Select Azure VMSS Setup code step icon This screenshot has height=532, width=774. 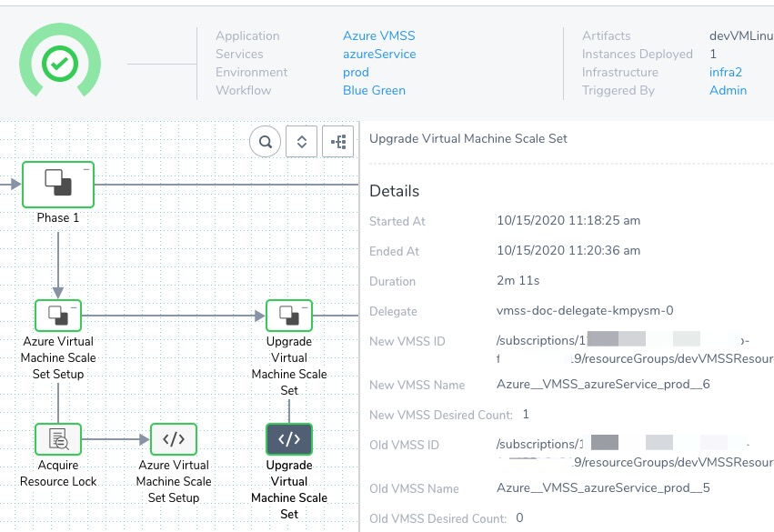click(x=174, y=438)
